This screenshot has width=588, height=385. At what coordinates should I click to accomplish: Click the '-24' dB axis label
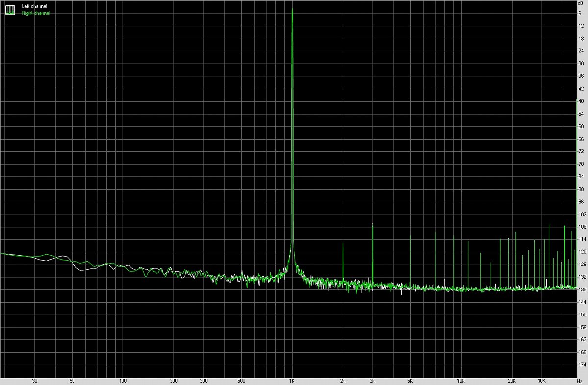click(581, 51)
